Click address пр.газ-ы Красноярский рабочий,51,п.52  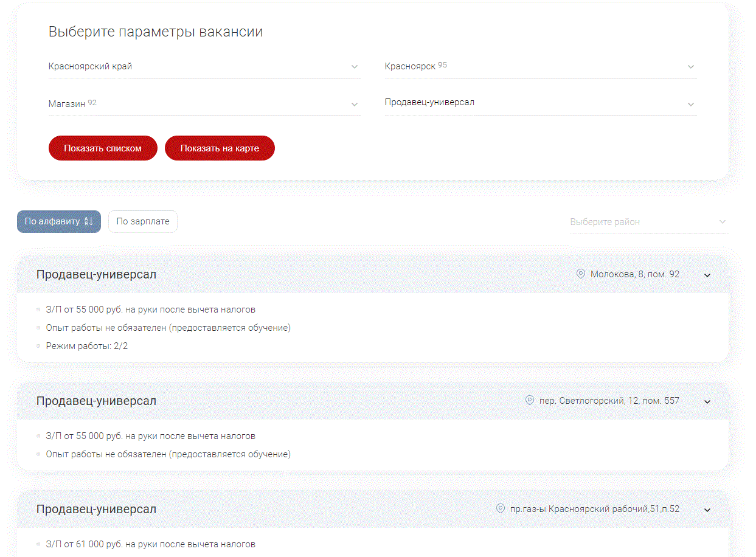tap(595, 509)
